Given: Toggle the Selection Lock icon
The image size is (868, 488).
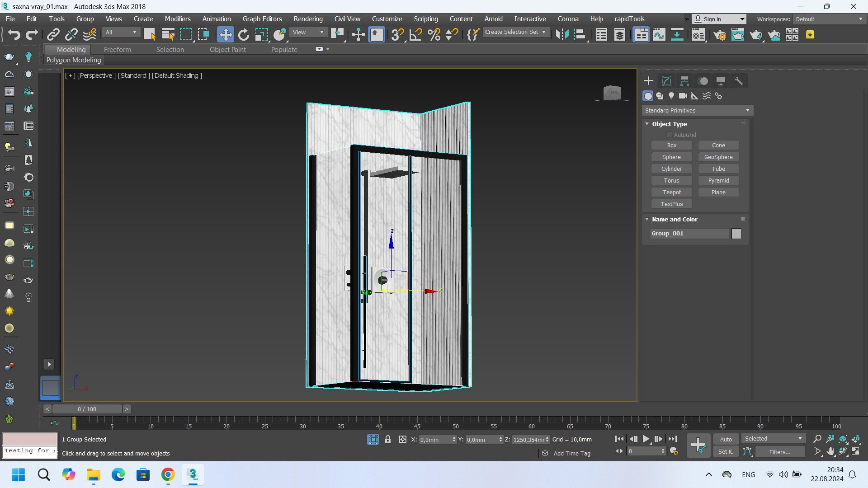Looking at the screenshot, I should [x=388, y=440].
